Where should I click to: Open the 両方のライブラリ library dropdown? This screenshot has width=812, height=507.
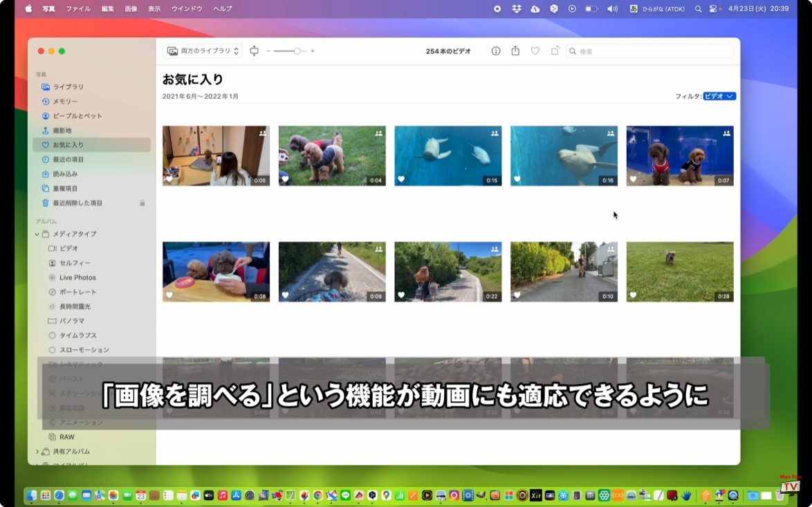(x=203, y=50)
